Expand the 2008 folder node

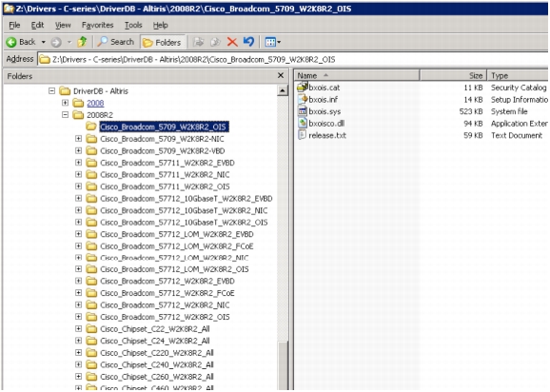point(66,103)
